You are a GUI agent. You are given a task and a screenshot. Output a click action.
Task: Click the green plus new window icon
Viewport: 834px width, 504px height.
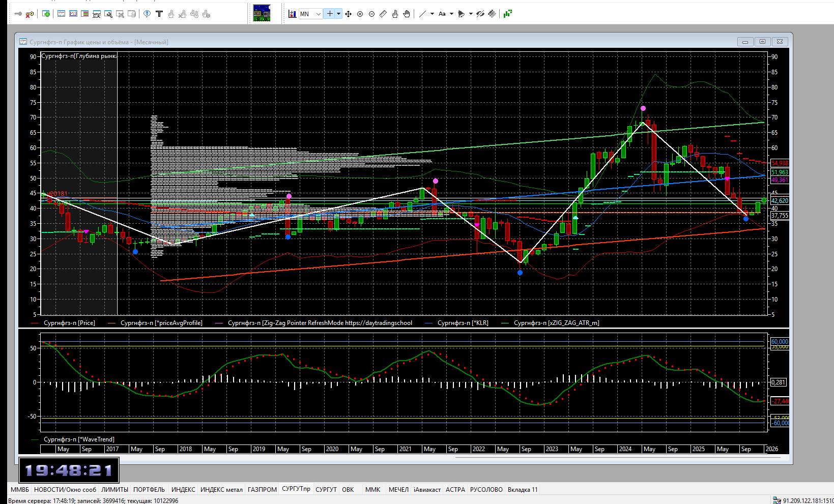pos(46,14)
